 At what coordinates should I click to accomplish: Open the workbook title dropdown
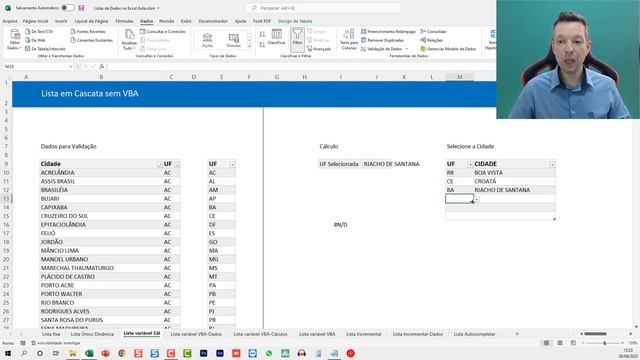click(158, 8)
